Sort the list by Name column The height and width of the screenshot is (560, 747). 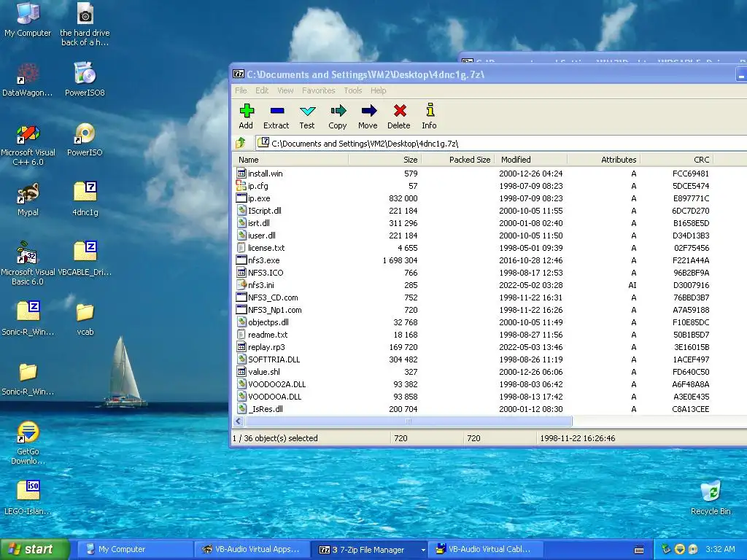tap(290, 160)
